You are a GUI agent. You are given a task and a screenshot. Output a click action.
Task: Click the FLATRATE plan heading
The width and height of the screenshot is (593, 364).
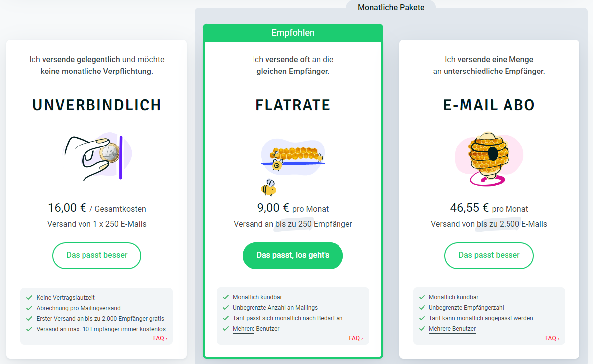(293, 105)
